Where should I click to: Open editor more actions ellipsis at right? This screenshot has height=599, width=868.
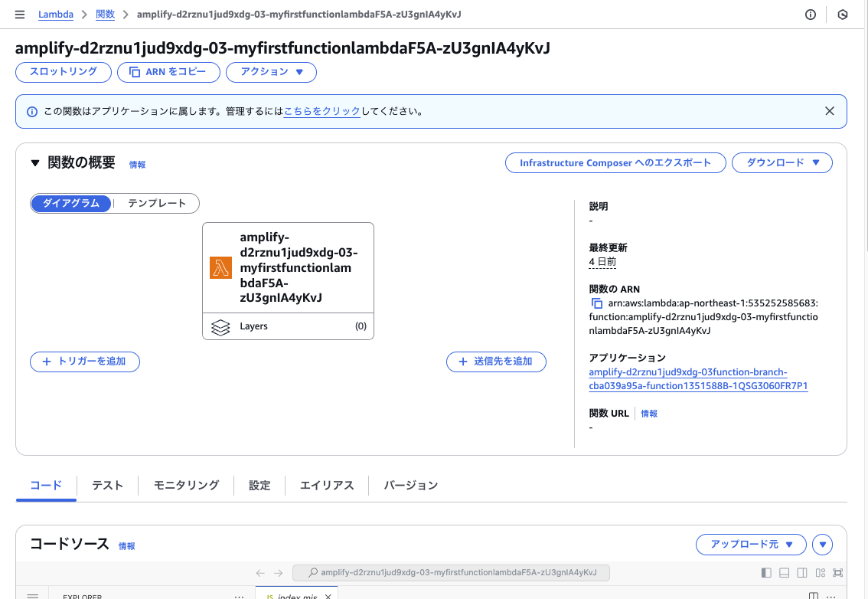[x=831, y=596]
